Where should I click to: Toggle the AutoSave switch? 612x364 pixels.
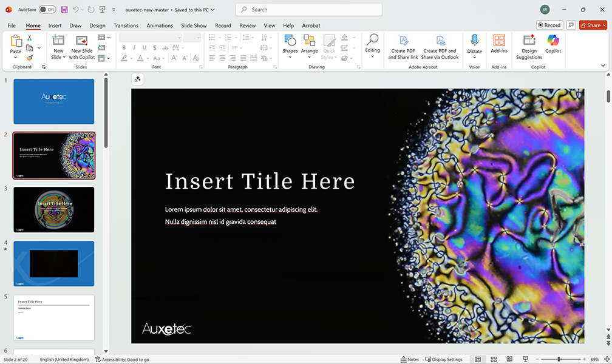pyautogui.click(x=47, y=10)
